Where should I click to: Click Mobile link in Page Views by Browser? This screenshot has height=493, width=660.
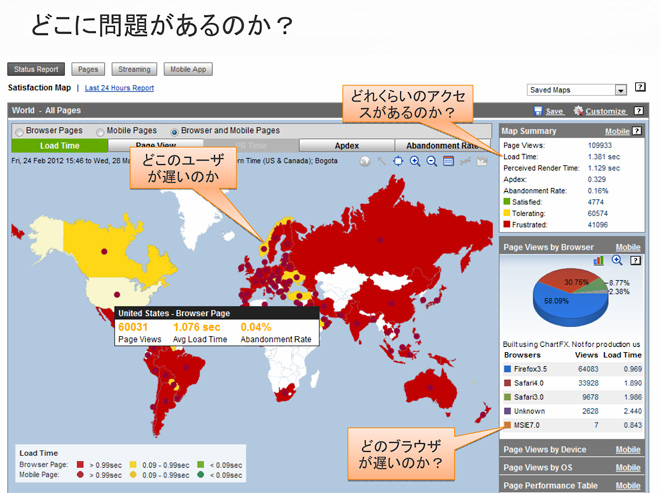coord(628,247)
